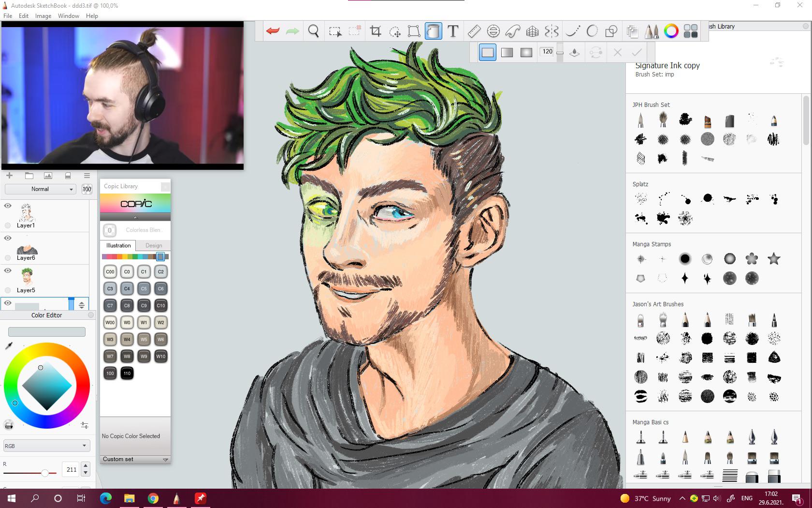812x508 pixels.
Task: Hide Layer5 using the eye icon
Action: [7, 270]
